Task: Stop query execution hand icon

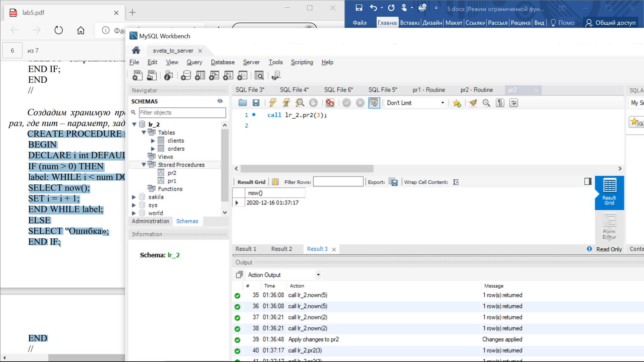Action: (x=313, y=103)
